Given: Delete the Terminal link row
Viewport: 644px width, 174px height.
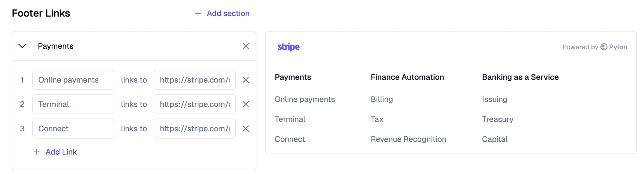Looking at the screenshot, I should click(x=246, y=104).
